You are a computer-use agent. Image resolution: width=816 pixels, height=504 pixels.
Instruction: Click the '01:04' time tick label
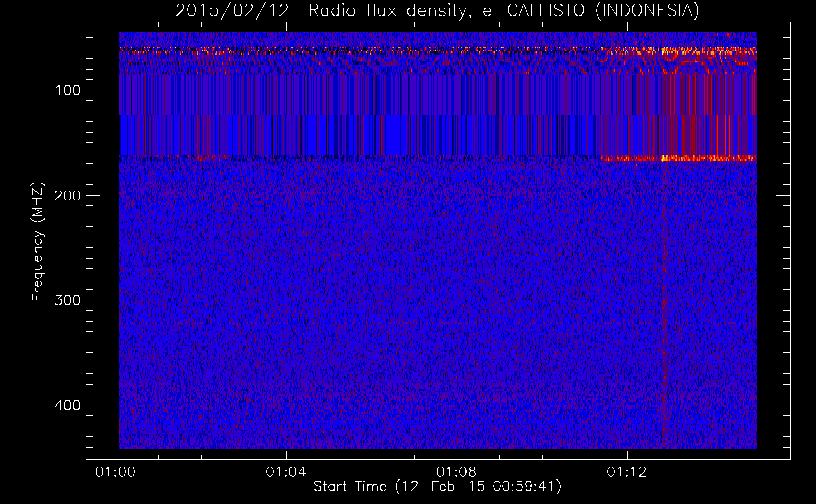pyautogui.click(x=286, y=472)
